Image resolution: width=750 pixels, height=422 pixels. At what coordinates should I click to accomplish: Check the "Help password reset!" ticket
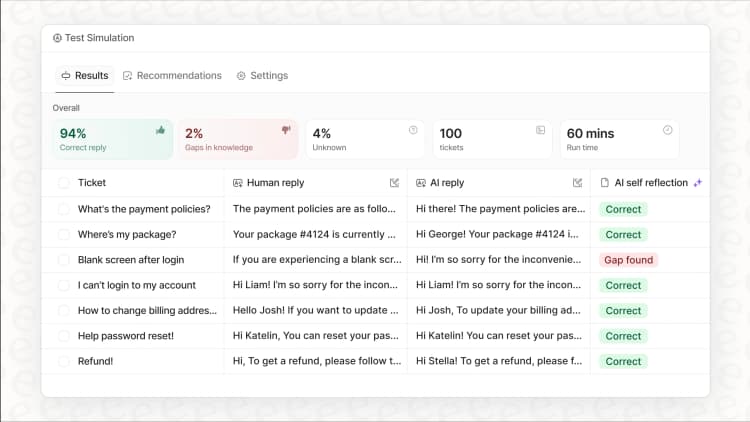64,336
